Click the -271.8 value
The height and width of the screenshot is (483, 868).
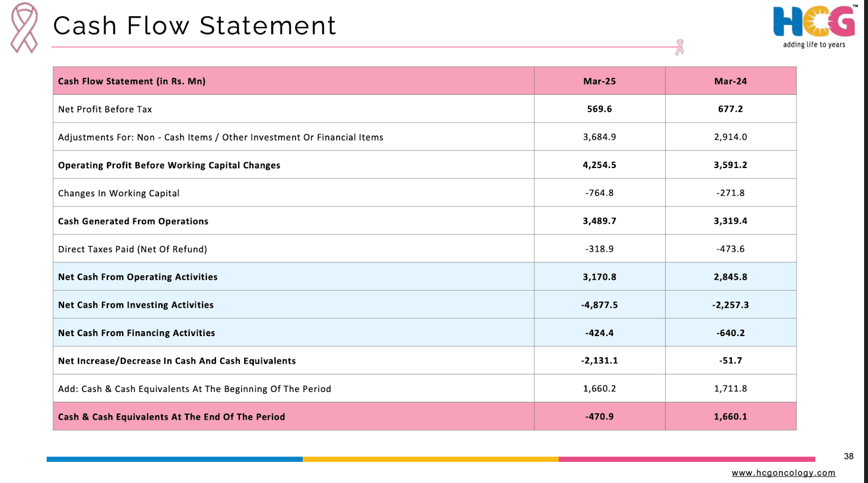pyautogui.click(x=730, y=193)
